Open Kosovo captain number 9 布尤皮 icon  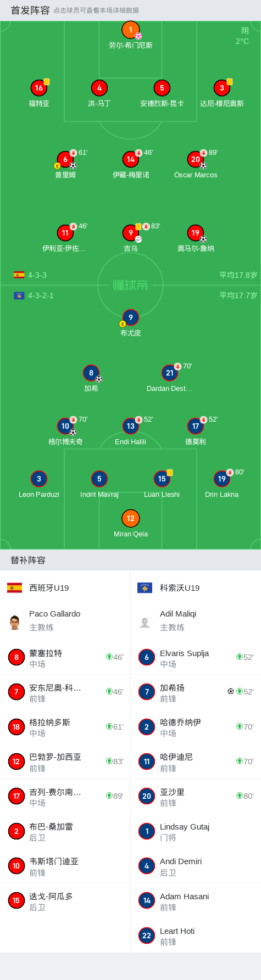pyautogui.click(x=130, y=317)
